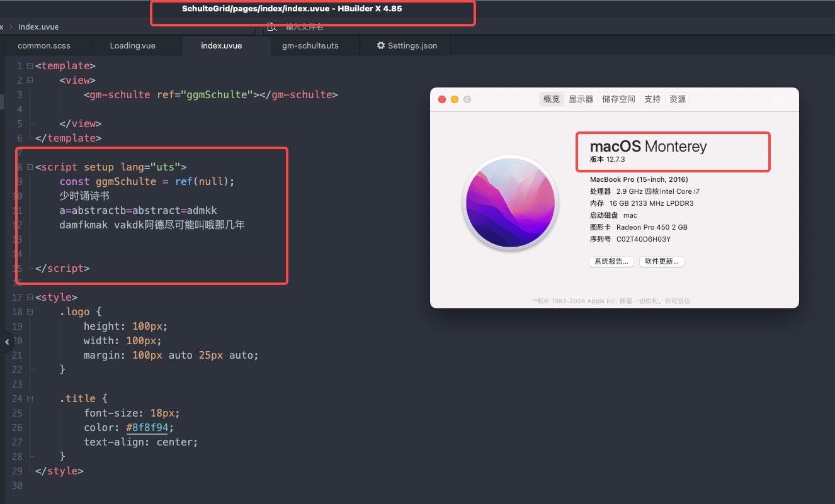Click the gear icon on Settings.json tab
The height and width of the screenshot is (504, 835).
coord(380,46)
